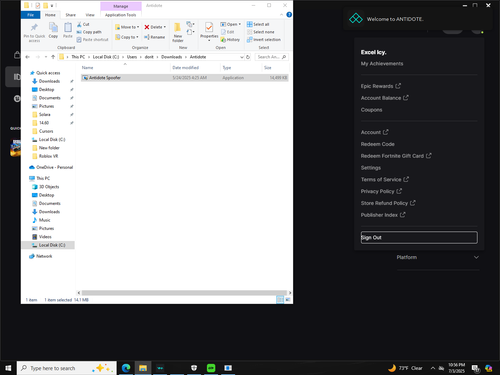The height and width of the screenshot is (375, 500).
Task: Open Music under This PC
Action: pyautogui.click(x=44, y=220)
